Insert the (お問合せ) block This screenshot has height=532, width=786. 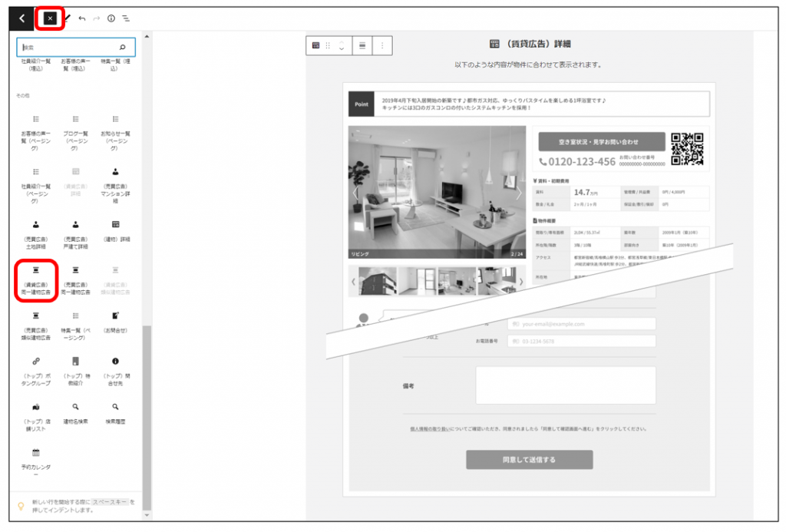[115, 321]
